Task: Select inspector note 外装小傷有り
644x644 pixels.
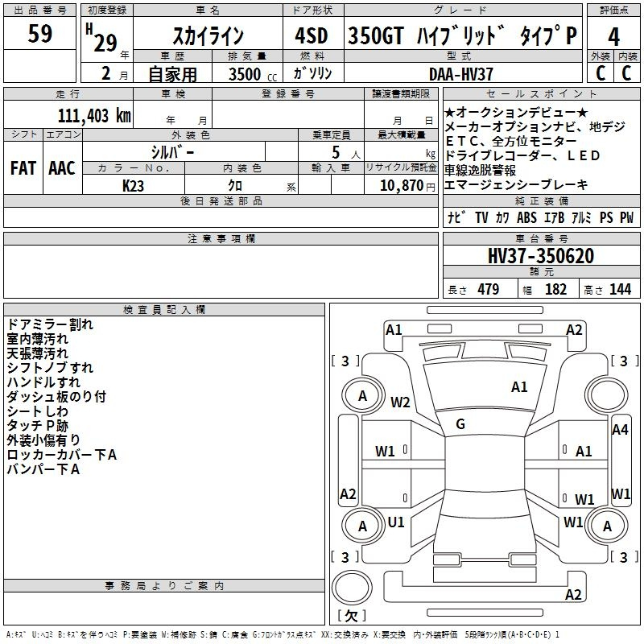Action: [x=43, y=440]
